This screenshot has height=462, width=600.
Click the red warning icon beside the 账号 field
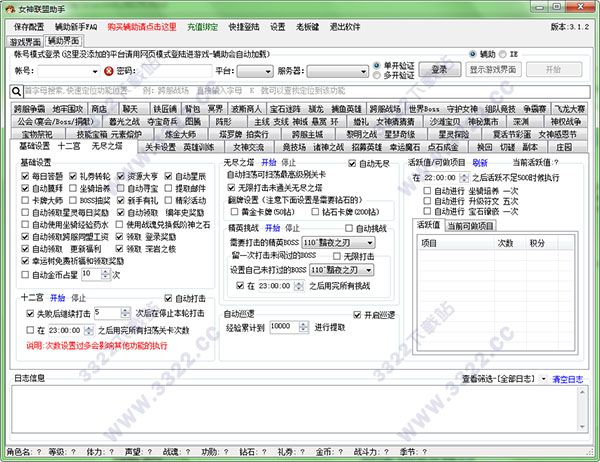[108, 71]
